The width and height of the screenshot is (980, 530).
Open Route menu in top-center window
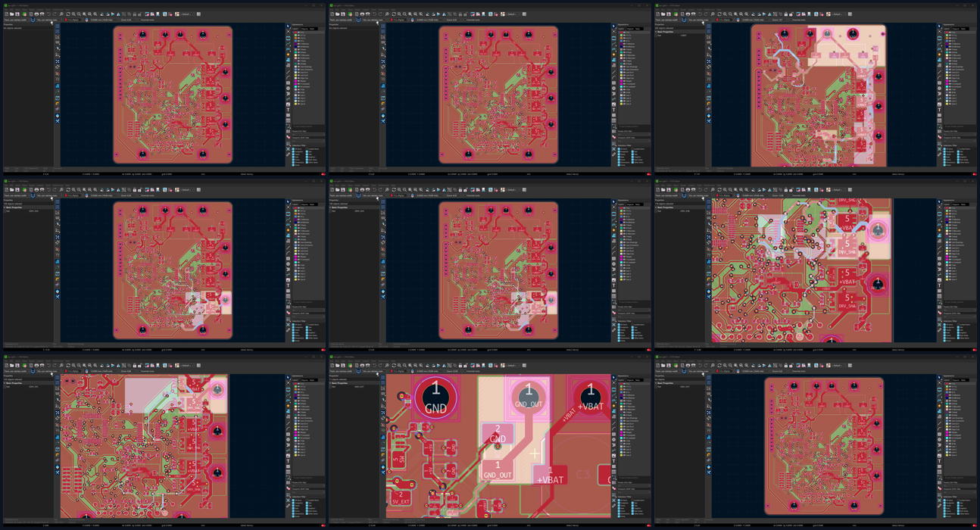(x=357, y=10)
